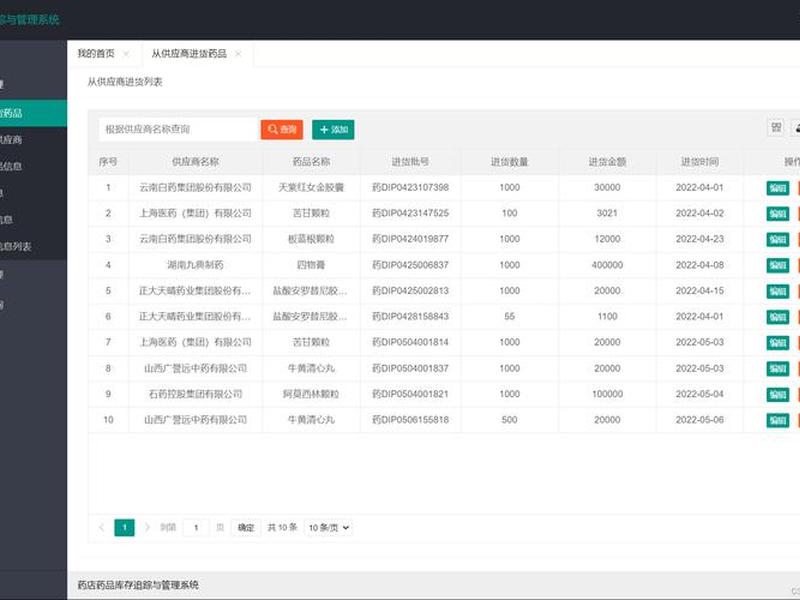Screen dimensions: 800x600
Task: Click the date cell 2022-05-06
Action: tap(699, 419)
